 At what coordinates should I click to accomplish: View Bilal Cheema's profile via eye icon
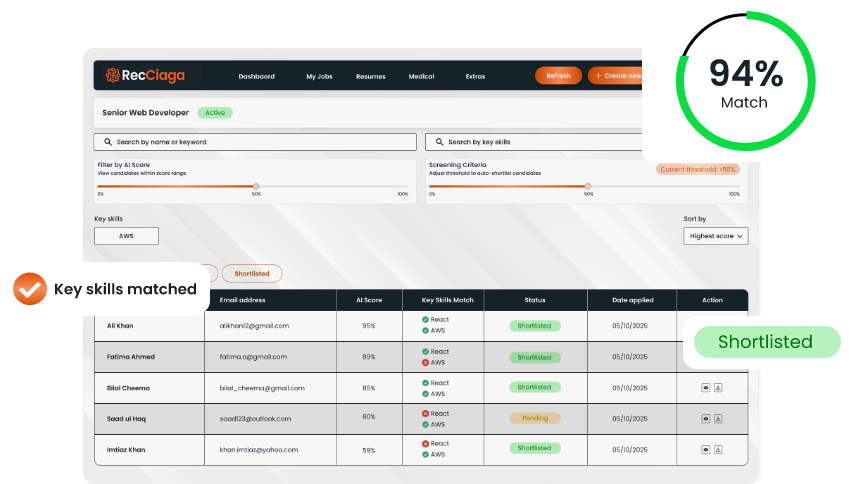coord(705,388)
